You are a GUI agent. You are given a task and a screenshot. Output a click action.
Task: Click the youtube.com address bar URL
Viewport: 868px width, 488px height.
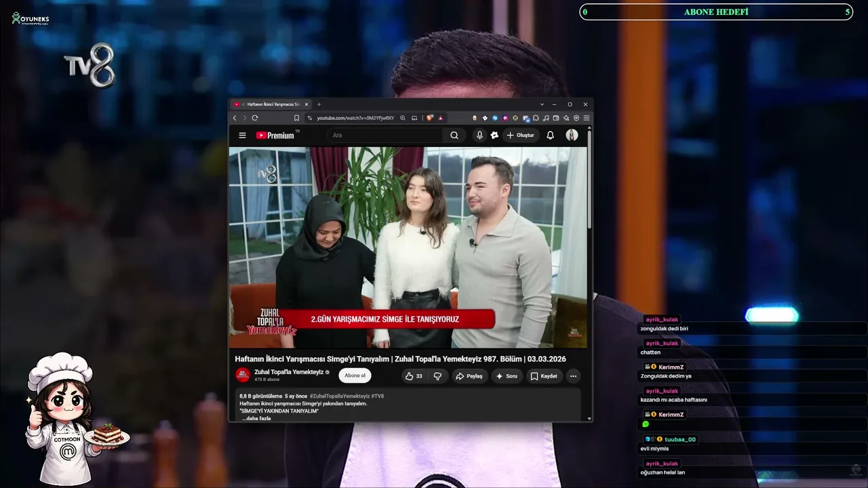click(355, 118)
